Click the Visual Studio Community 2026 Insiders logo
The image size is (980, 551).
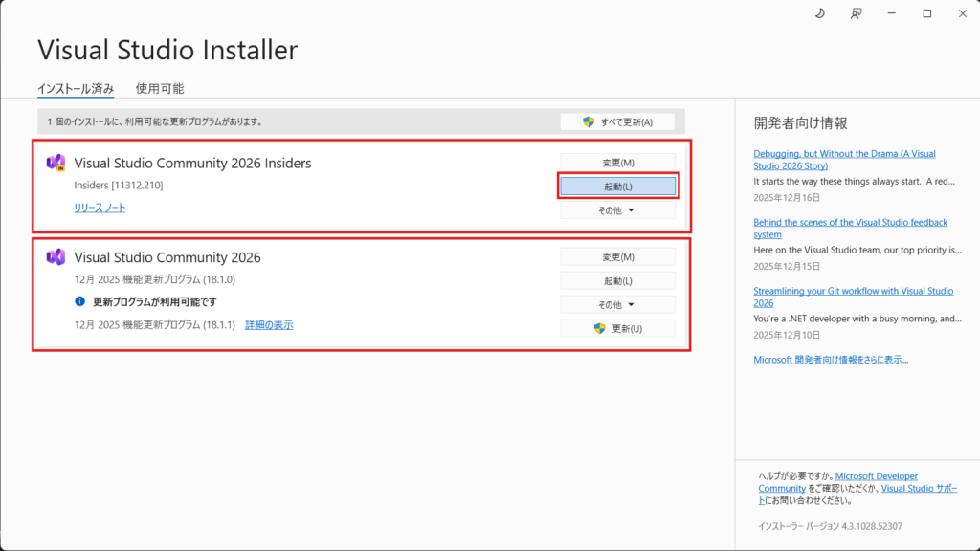point(56,163)
